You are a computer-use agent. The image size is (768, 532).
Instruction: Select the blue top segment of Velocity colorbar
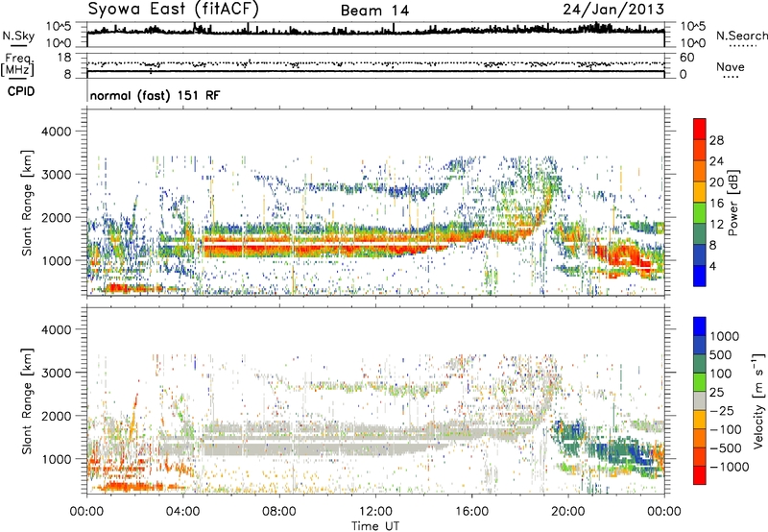click(x=700, y=326)
